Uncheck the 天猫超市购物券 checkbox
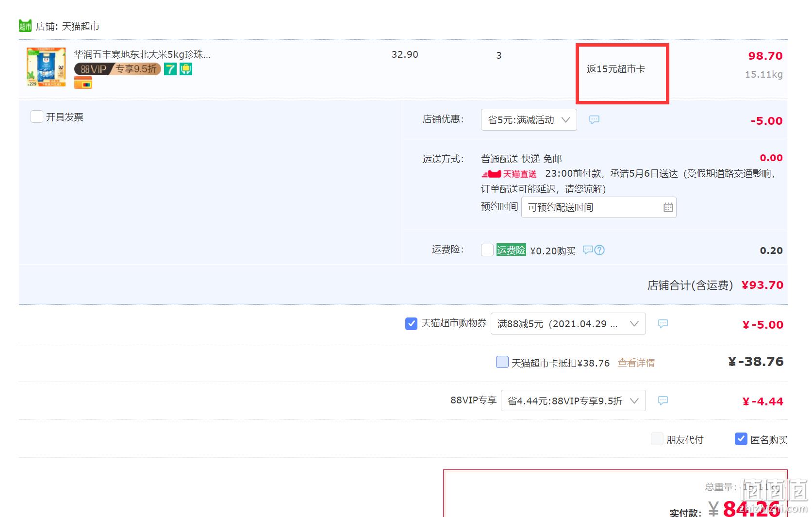This screenshot has width=812, height=517. tap(411, 323)
